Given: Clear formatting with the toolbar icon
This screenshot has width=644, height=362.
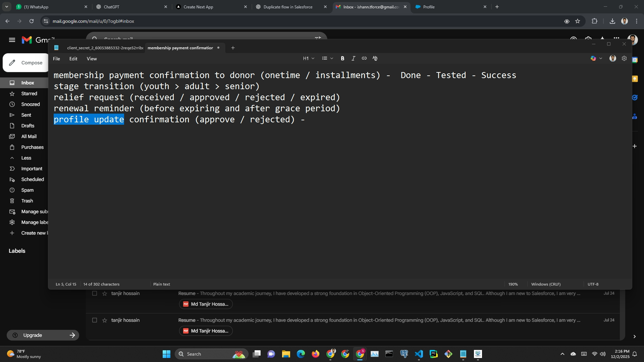Looking at the screenshot, I should 375,58.
